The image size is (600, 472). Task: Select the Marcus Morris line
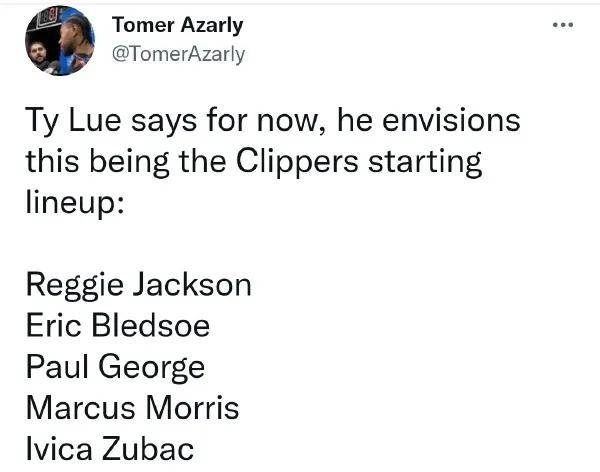click(x=132, y=408)
